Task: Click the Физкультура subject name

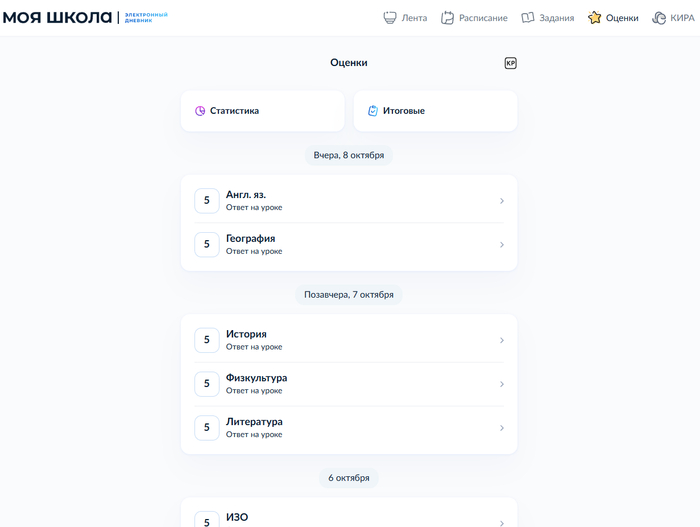Action: pyautogui.click(x=256, y=378)
